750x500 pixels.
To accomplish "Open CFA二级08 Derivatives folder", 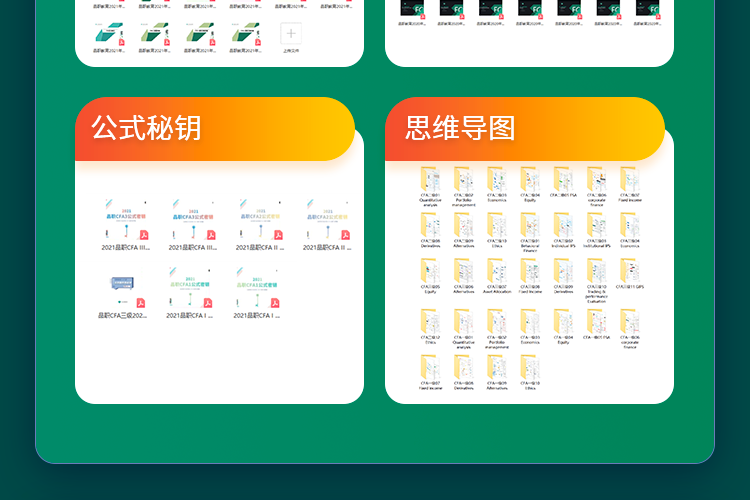I will [x=430, y=230].
